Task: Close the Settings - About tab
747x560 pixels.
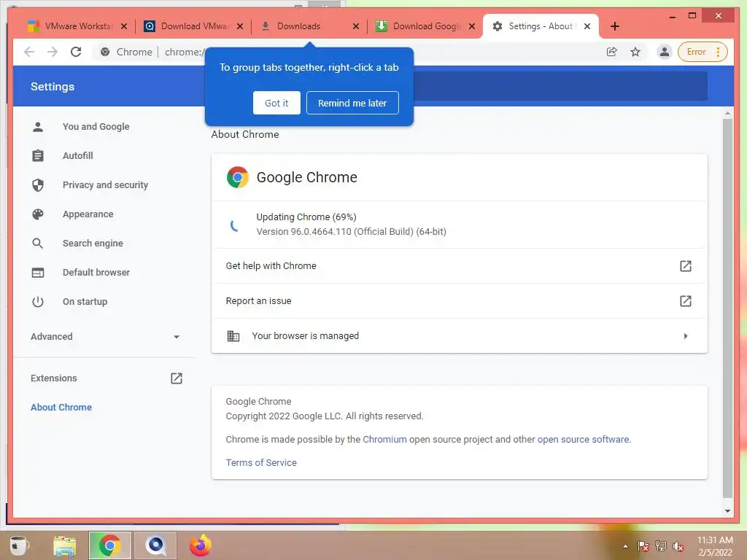Action: [x=587, y=26]
